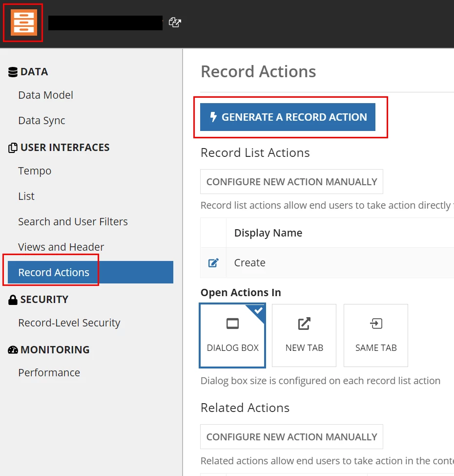Click the Security lock icon
Viewport: 454px width, 476px height.
13,300
